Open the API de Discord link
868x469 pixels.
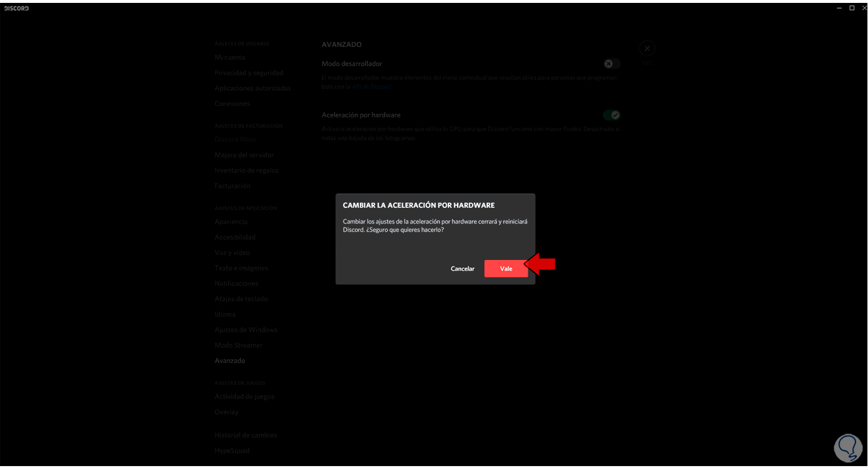372,87
